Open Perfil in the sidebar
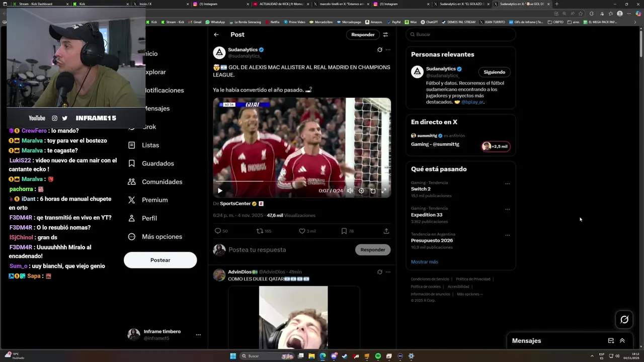 coord(143,218)
